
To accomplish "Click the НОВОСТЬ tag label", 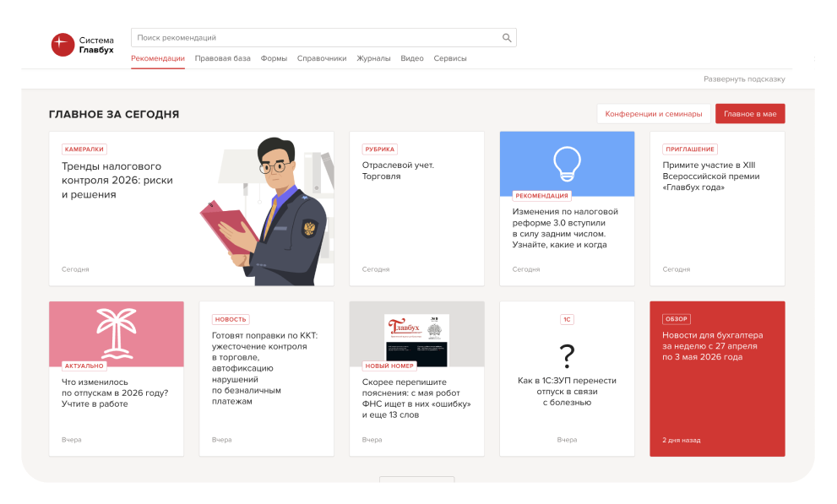I will (231, 319).
